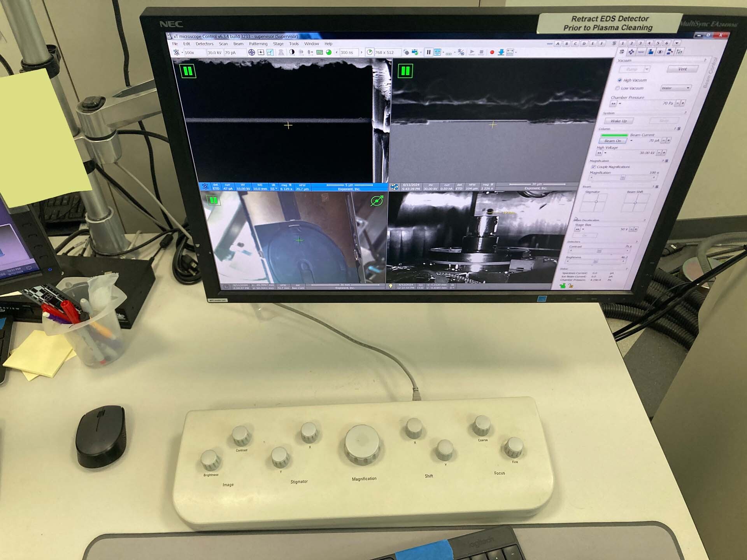This screenshot has height=560, width=747.
Task: Click the green pause icon in Nav-Cam quad
Action: (213, 200)
